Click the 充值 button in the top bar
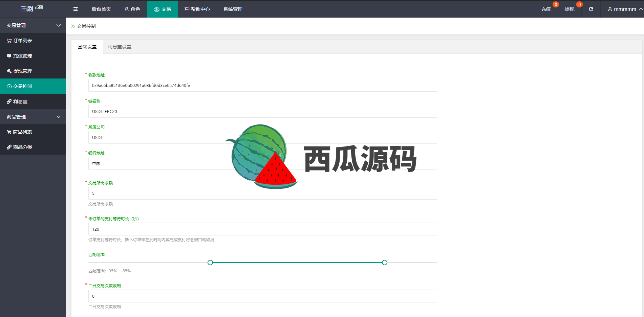The width and height of the screenshot is (644, 317). (x=546, y=9)
